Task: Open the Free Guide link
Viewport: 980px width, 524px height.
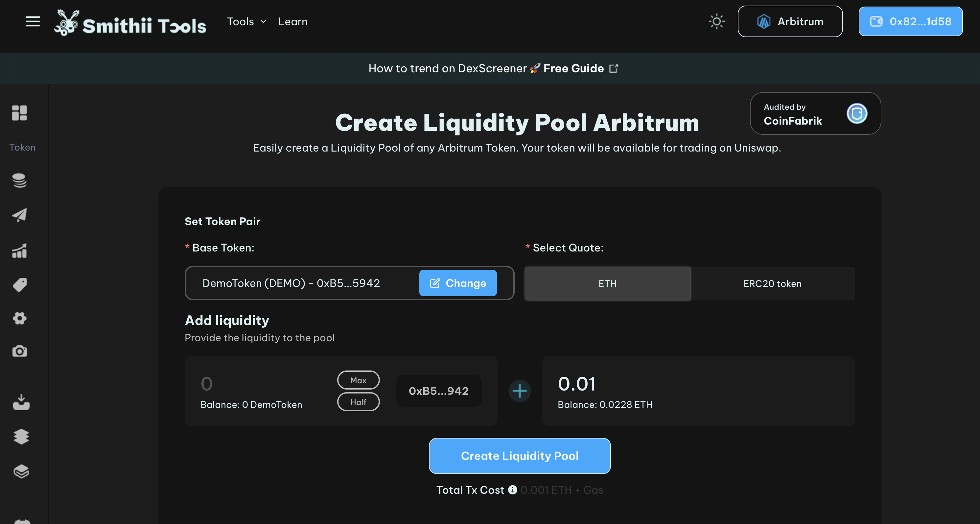Action: click(x=573, y=68)
